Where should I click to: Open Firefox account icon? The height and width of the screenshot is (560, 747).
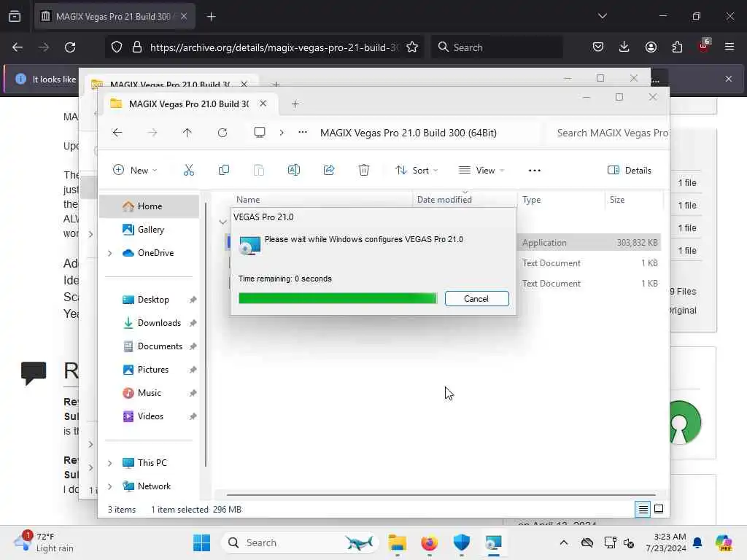click(x=651, y=47)
